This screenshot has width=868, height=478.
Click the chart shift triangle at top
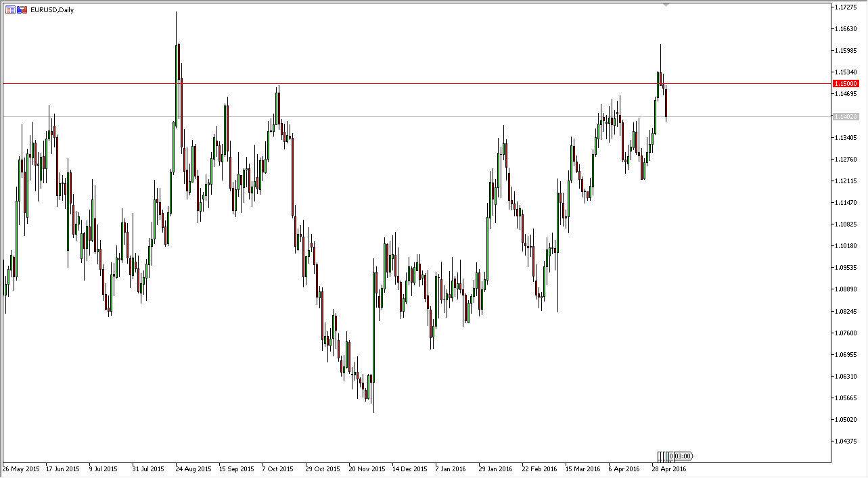point(666,5)
